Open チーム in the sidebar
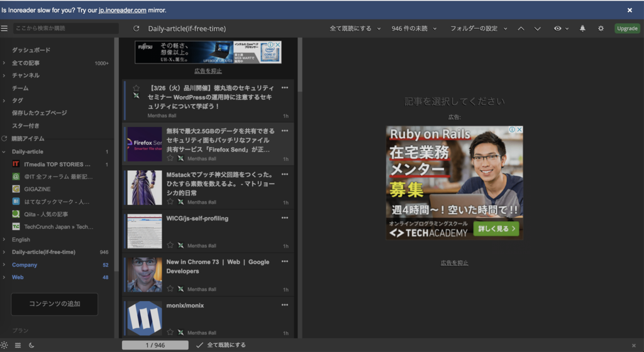This screenshot has width=644, height=352. pyautogui.click(x=20, y=88)
